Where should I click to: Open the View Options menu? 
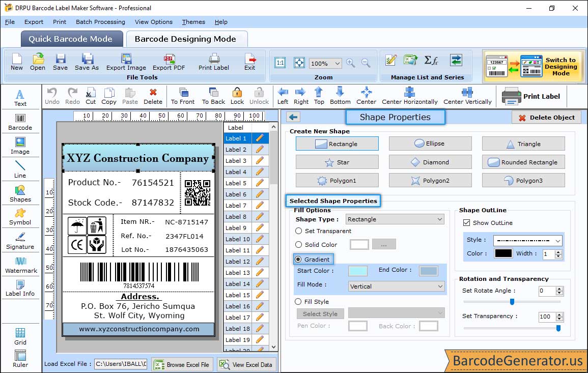pos(154,22)
